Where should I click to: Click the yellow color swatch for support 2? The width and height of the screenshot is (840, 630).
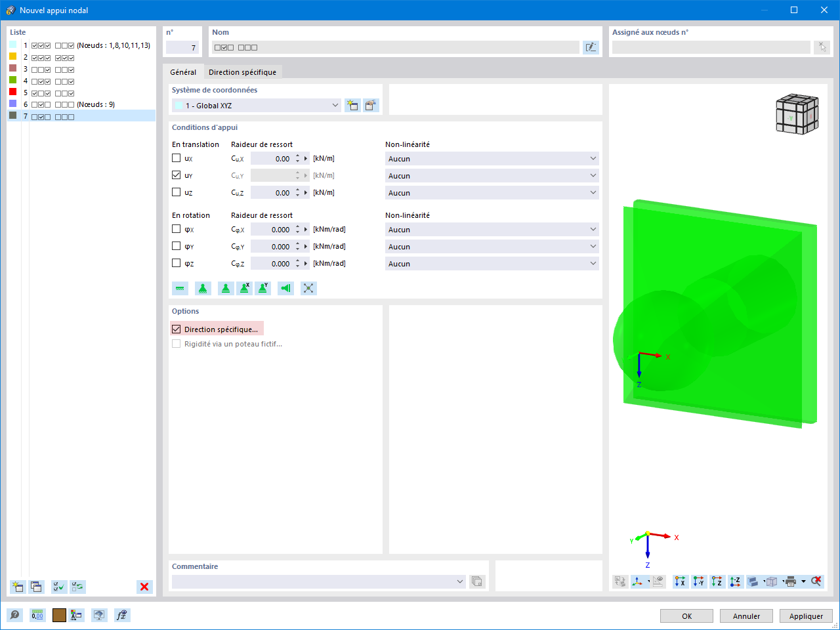tap(12, 57)
